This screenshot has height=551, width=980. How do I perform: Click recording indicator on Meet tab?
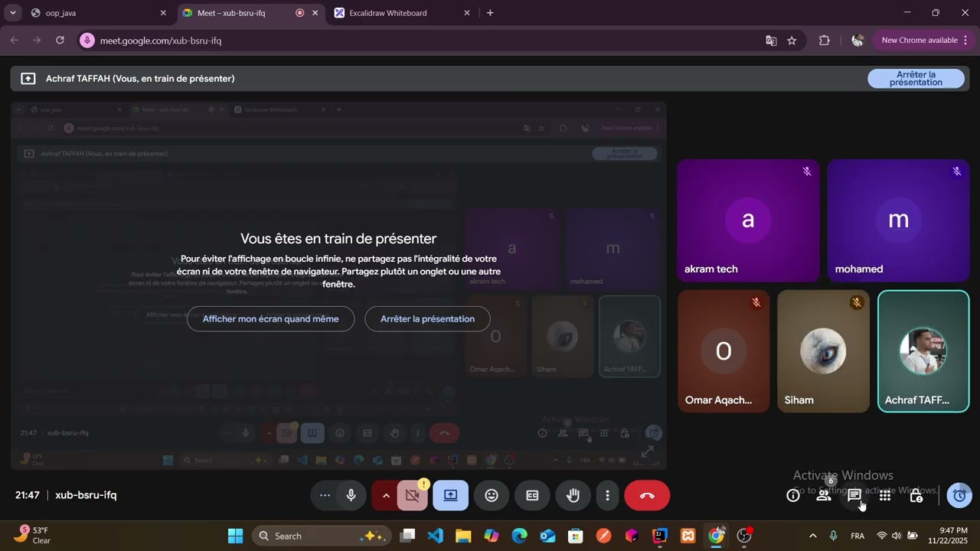299,13
